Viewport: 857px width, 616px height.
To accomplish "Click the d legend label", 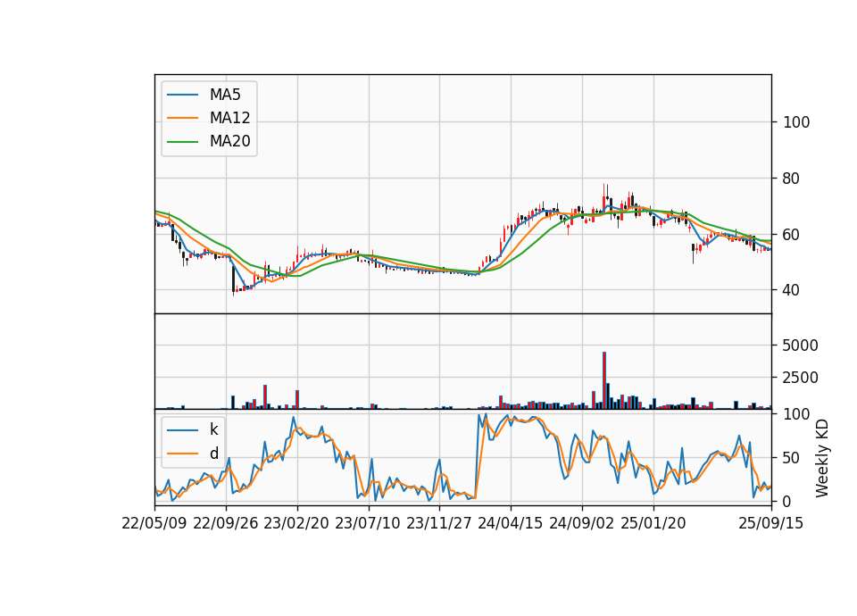I will click(x=213, y=454).
